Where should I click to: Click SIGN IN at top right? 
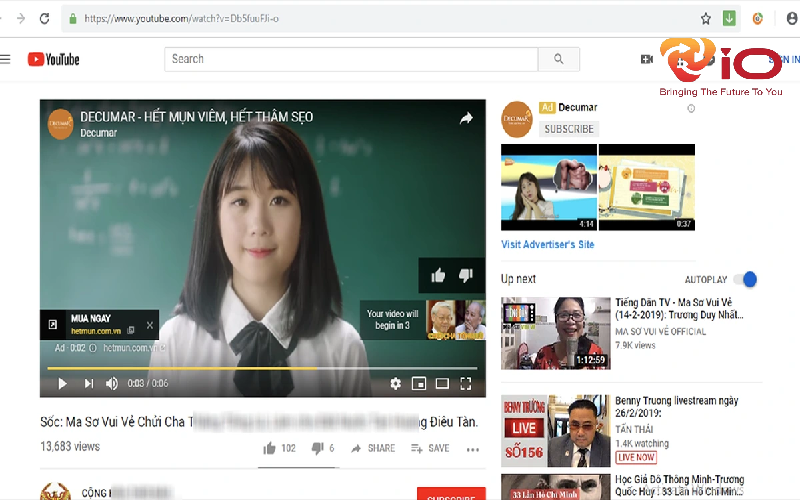click(785, 60)
